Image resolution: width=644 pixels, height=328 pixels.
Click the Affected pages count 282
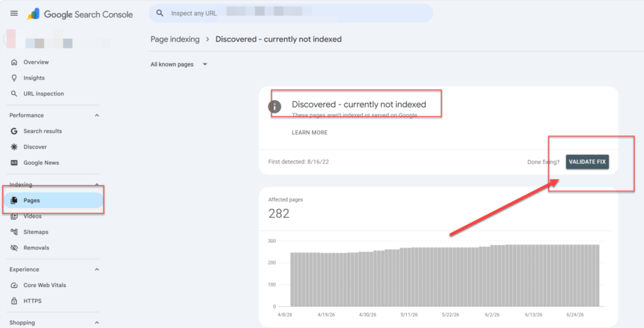pyautogui.click(x=279, y=213)
